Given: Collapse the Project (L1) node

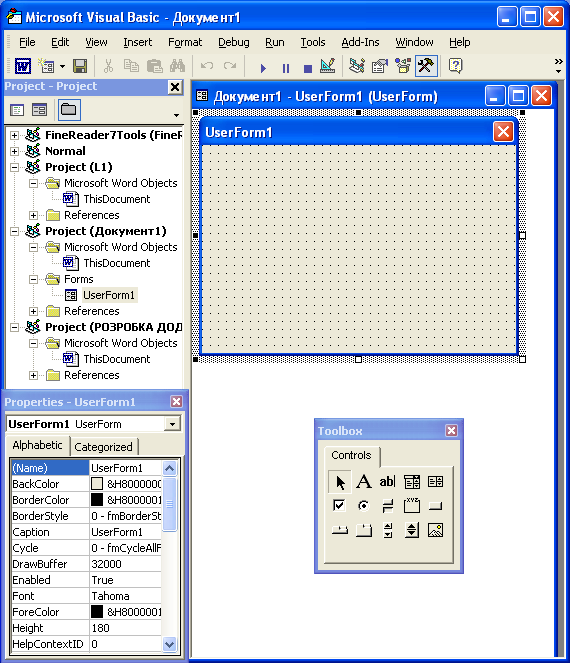Looking at the screenshot, I should (x=14, y=167).
